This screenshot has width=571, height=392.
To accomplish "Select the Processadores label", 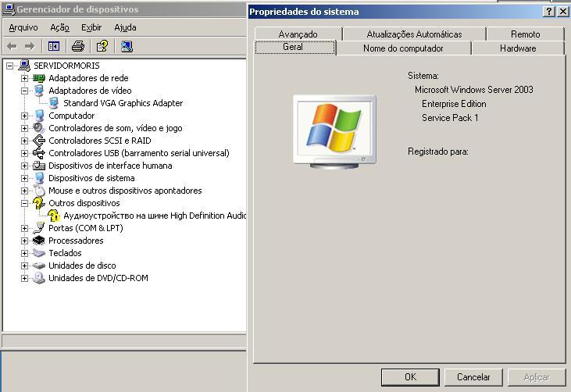I will [76, 241].
